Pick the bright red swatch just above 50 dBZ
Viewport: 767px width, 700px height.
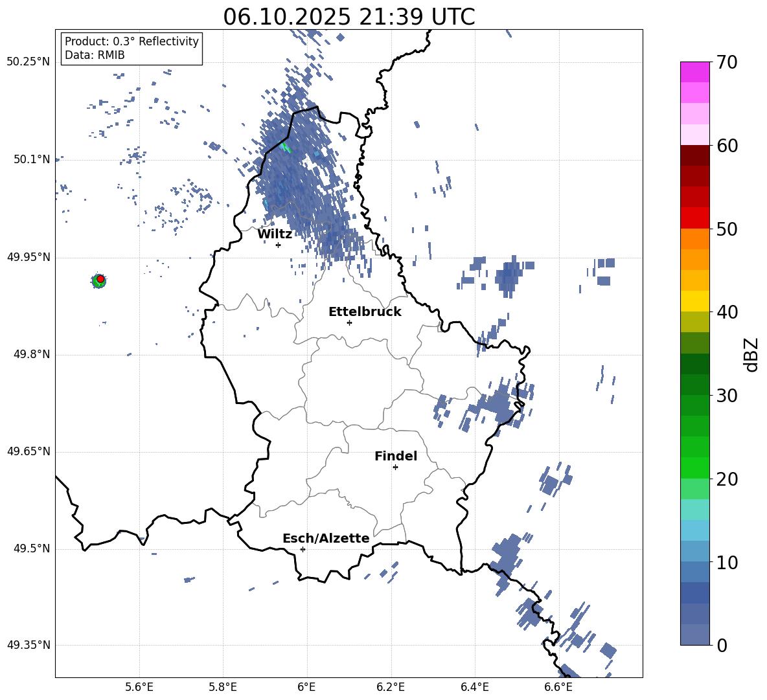coord(694,218)
